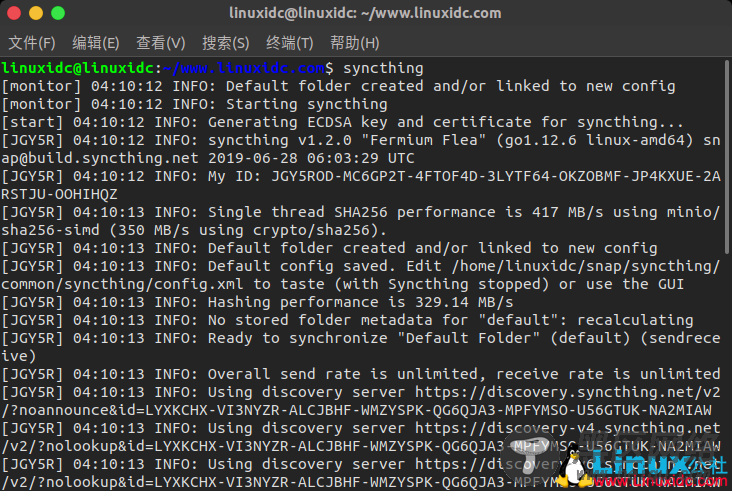Screen dimensions: 732x491
Task: Open the 查看(V) menu
Action: point(161,43)
